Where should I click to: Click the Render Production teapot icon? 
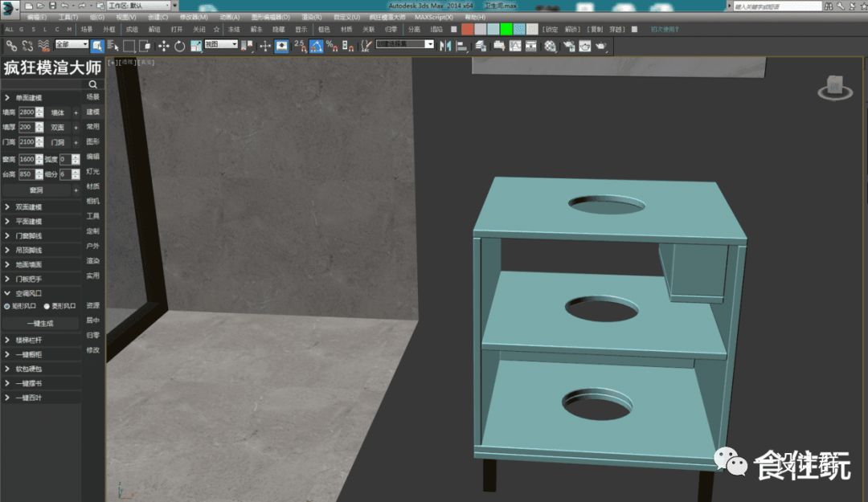coord(601,46)
